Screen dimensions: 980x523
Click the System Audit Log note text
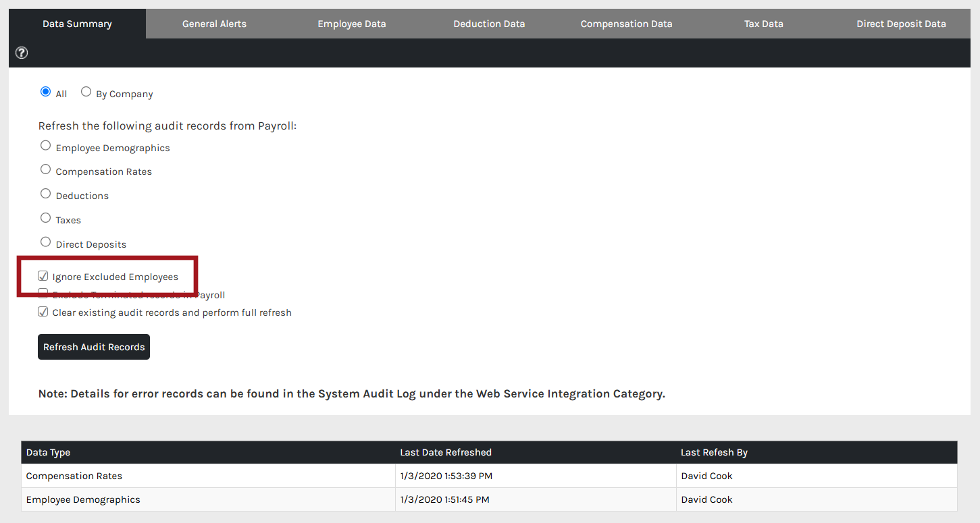352,393
